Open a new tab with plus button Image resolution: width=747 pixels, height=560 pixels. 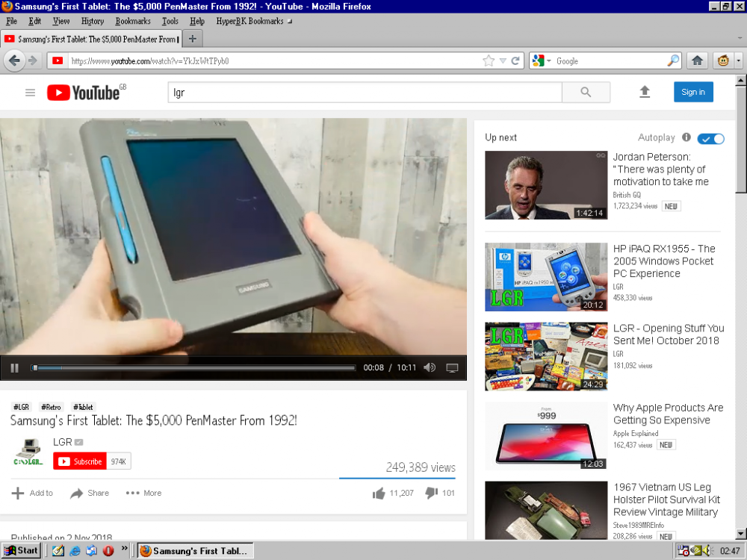[x=193, y=39]
